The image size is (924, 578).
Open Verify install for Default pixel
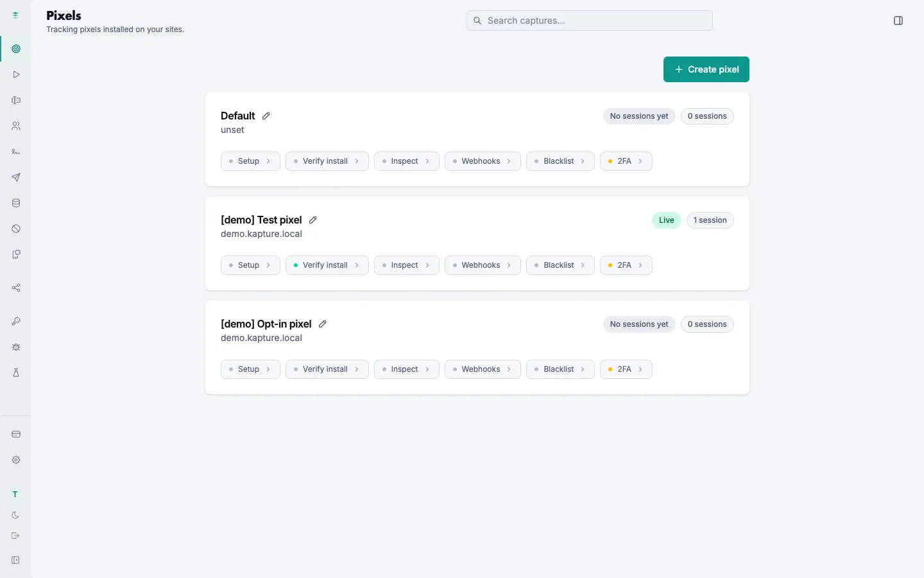click(327, 161)
